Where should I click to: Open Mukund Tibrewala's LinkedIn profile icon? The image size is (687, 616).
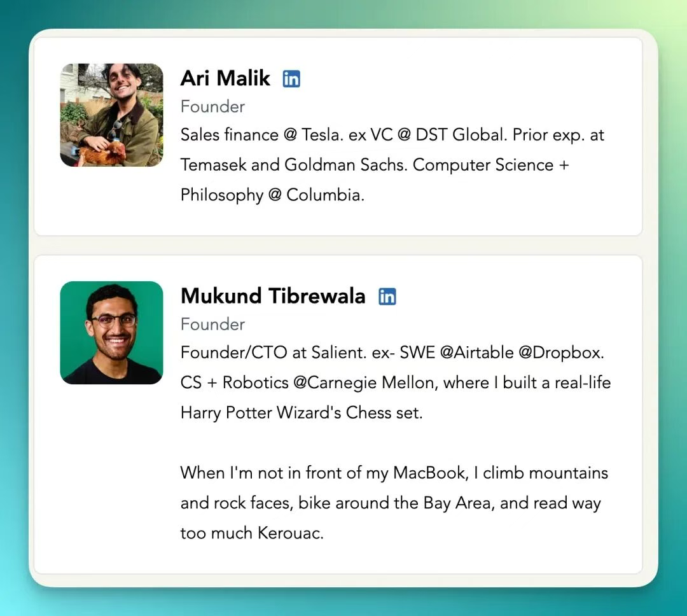click(387, 296)
